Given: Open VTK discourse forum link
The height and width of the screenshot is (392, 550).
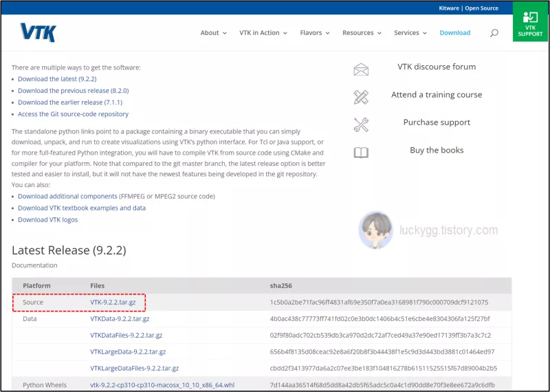Looking at the screenshot, I should [437, 67].
